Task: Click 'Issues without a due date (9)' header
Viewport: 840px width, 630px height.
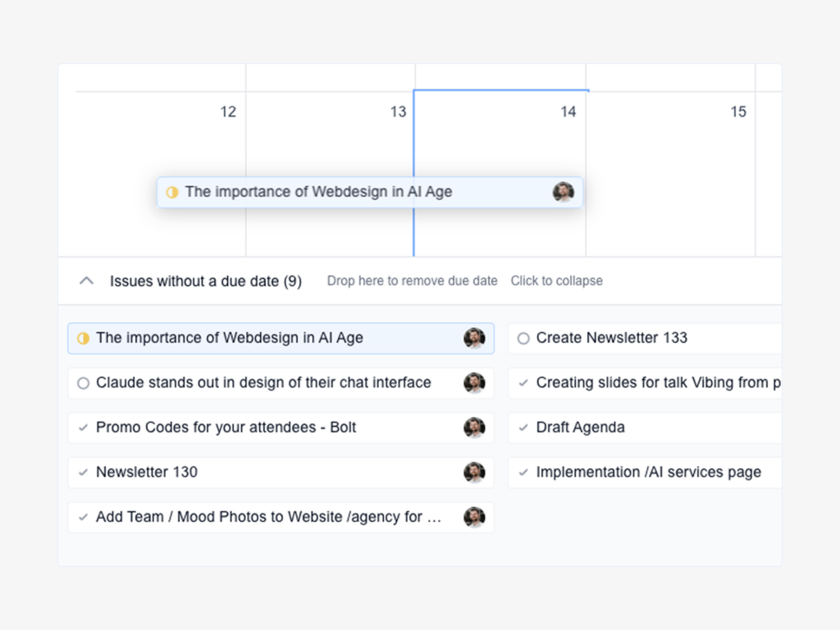Action: tap(205, 281)
